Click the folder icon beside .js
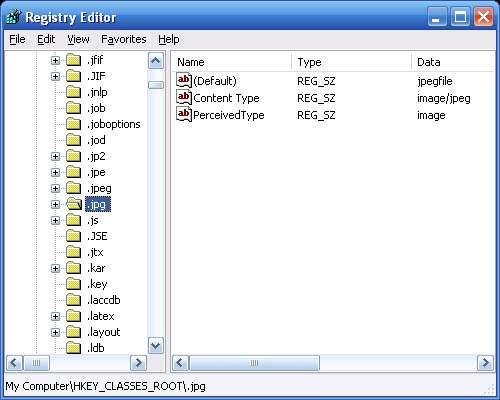This screenshot has width=500, height=400. click(74, 220)
